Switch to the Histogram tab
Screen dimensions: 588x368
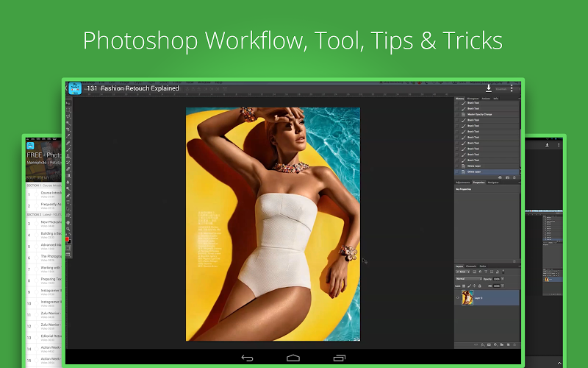click(x=473, y=99)
